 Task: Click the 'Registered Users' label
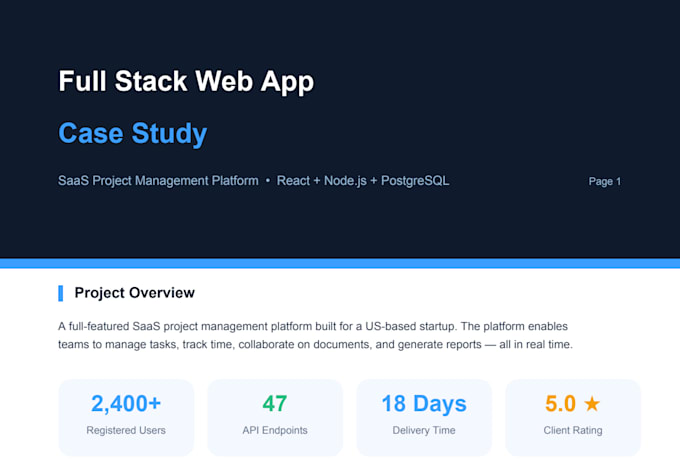click(126, 430)
